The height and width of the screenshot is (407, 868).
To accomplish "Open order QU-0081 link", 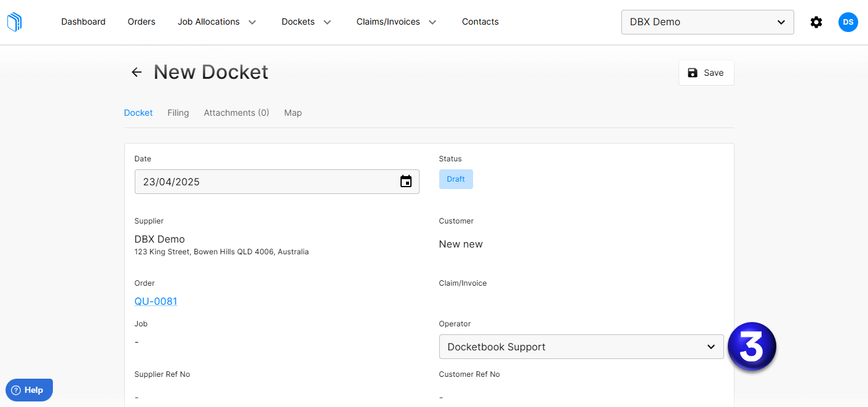I will [156, 301].
